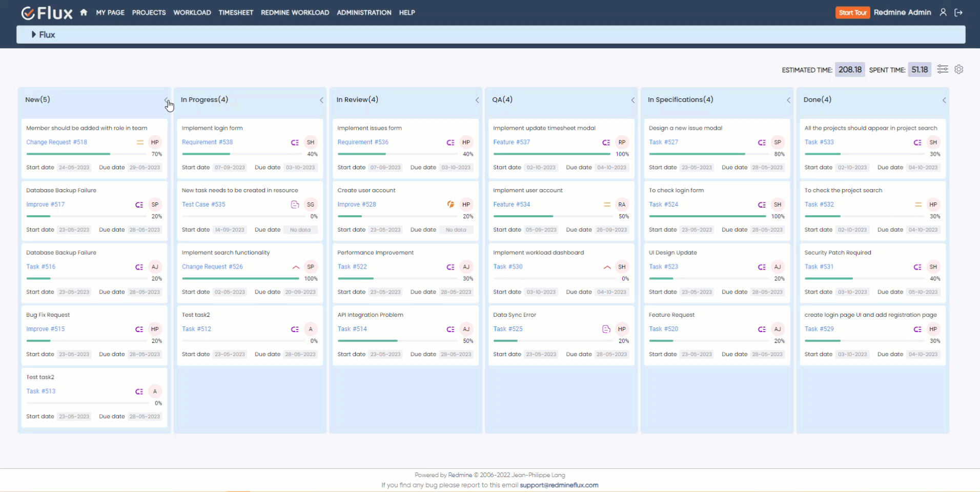Click the Start Tour button
Viewport: 980px width, 492px height.
[852, 12]
